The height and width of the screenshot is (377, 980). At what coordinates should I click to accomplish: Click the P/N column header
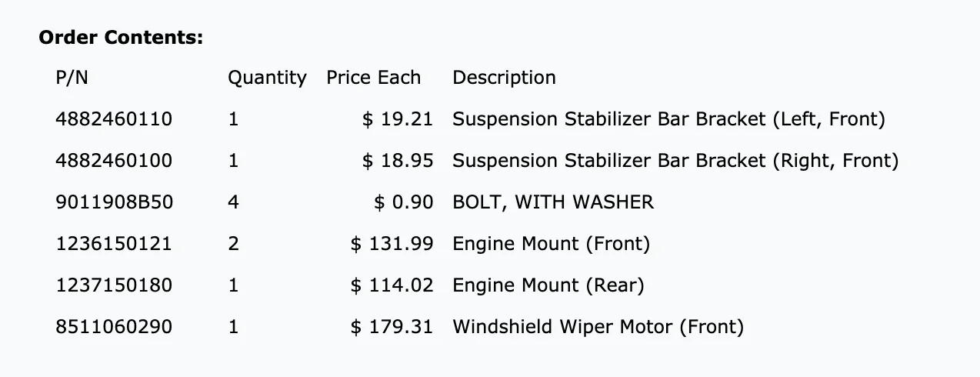[72, 78]
